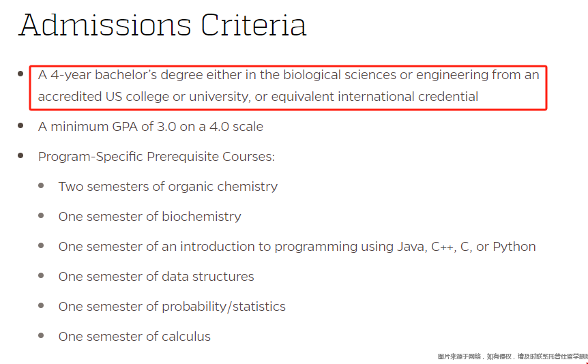
Task: Click "One semester of biochemistry" line
Action: [149, 217]
